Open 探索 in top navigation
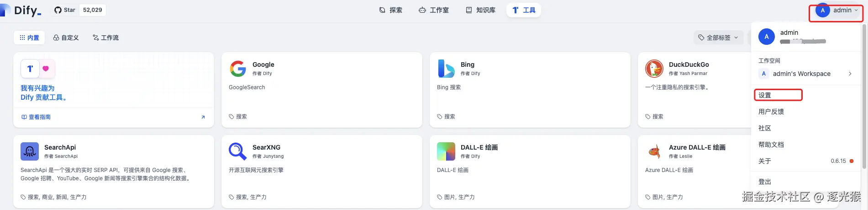 pos(391,10)
